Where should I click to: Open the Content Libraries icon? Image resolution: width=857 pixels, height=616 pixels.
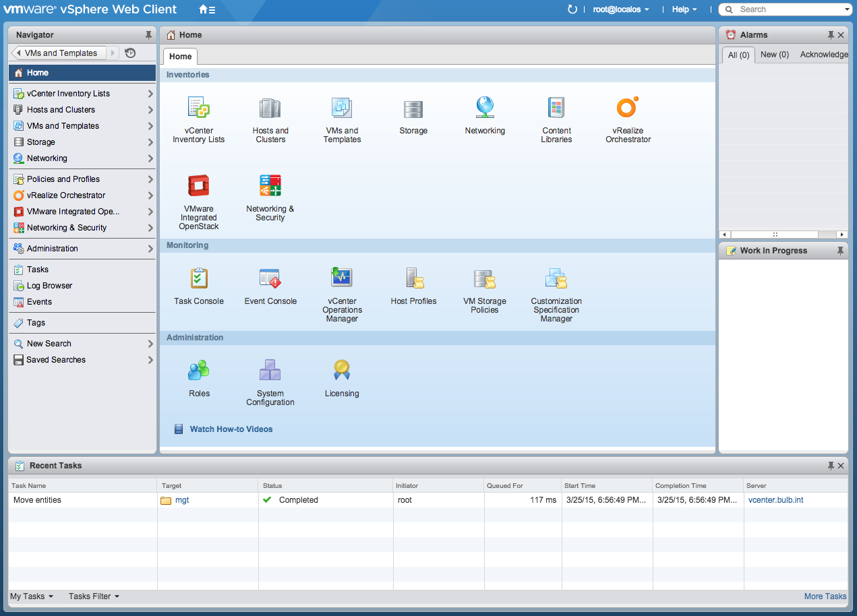tap(556, 108)
